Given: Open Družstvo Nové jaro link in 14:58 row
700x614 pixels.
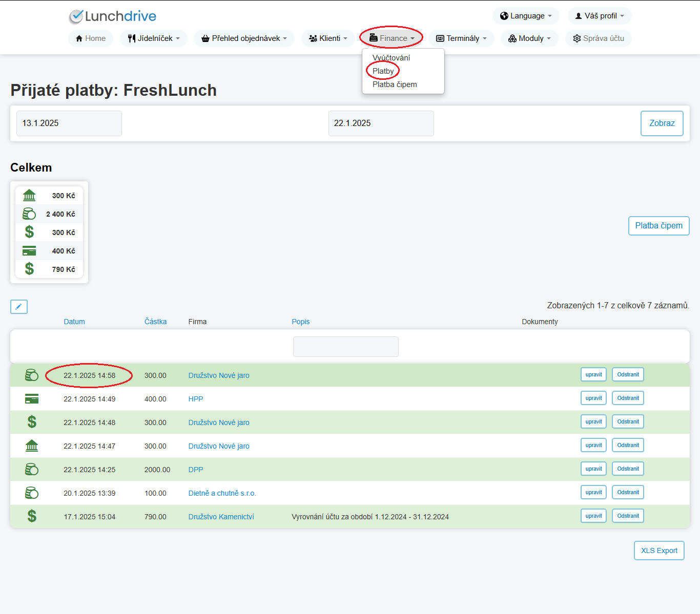Looking at the screenshot, I should (x=219, y=375).
